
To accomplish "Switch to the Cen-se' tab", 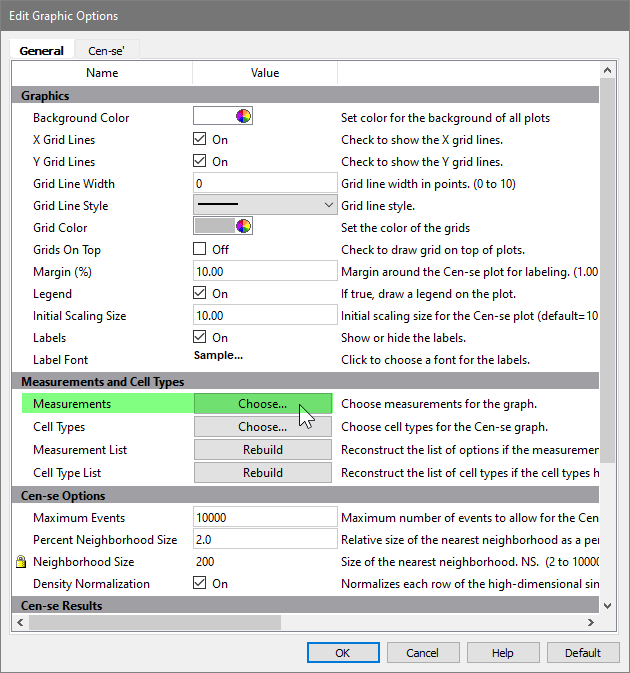I will click(x=106, y=50).
